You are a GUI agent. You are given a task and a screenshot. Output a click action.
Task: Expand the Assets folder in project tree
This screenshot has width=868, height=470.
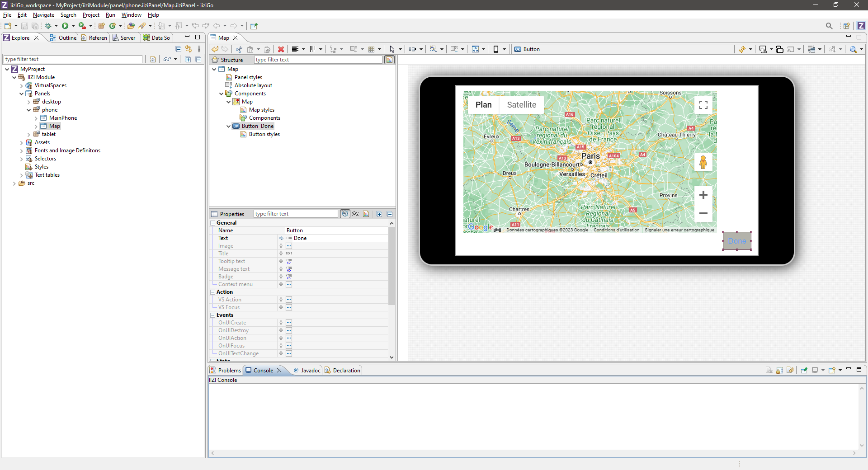click(21, 142)
